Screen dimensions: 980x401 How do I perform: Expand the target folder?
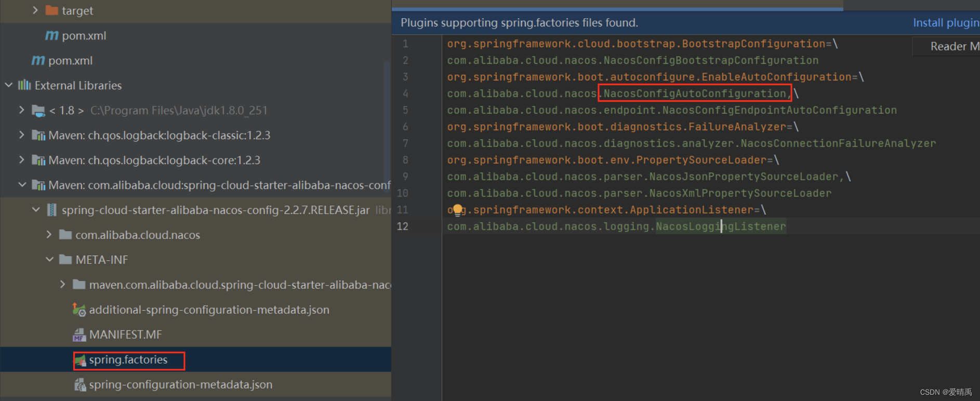[x=35, y=10]
